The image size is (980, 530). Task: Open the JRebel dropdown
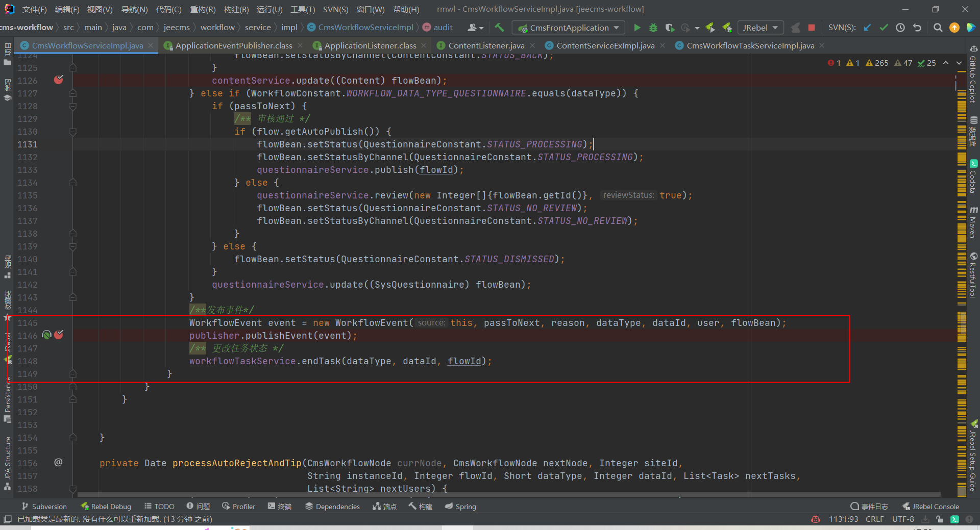(x=760, y=28)
